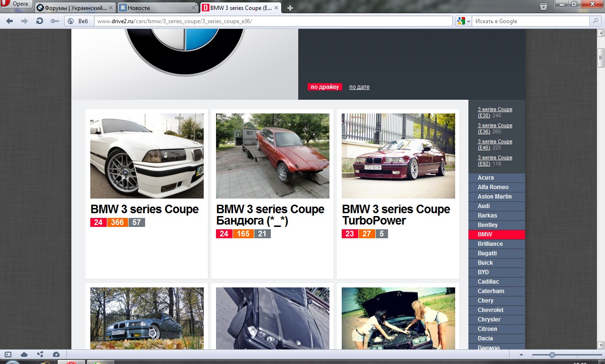
Task: Open the Opera main menu button
Action: click(16, 4)
